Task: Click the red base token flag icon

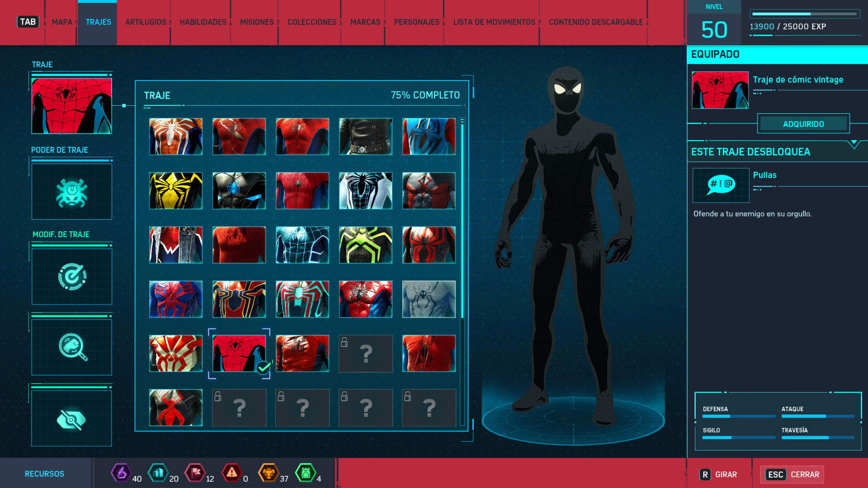Action: point(195,473)
